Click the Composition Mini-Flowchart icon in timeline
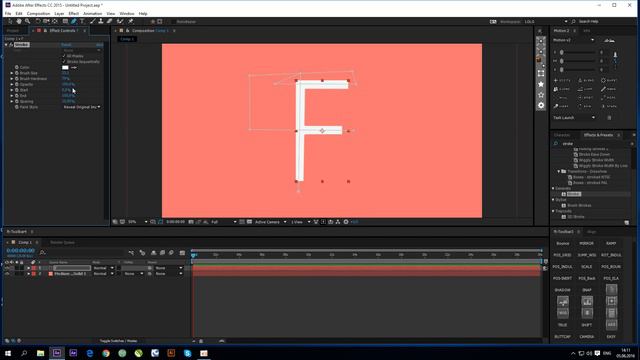Viewport: 640px width, 360px height. (x=131, y=253)
